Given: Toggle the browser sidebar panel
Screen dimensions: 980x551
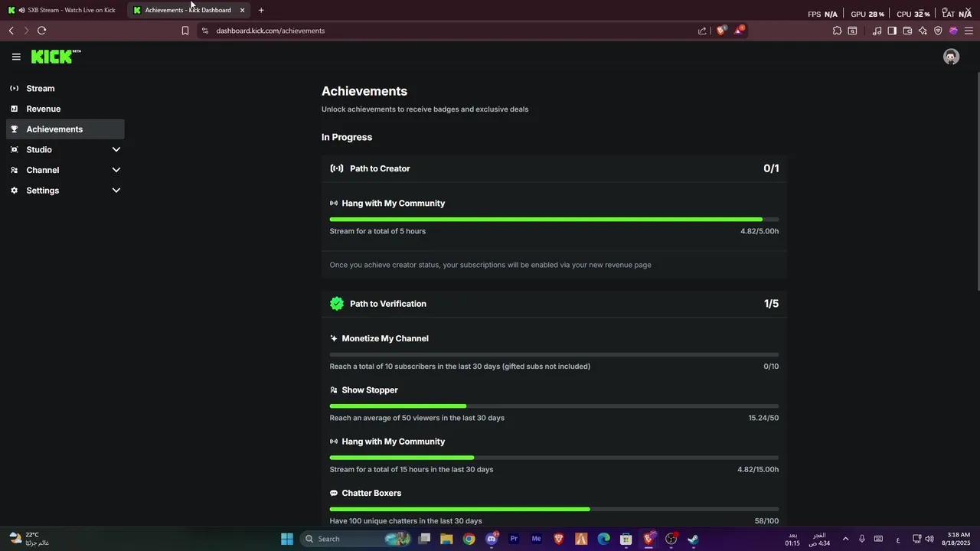Looking at the screenshot, I should pyautogui.click(x=892, y=31).
